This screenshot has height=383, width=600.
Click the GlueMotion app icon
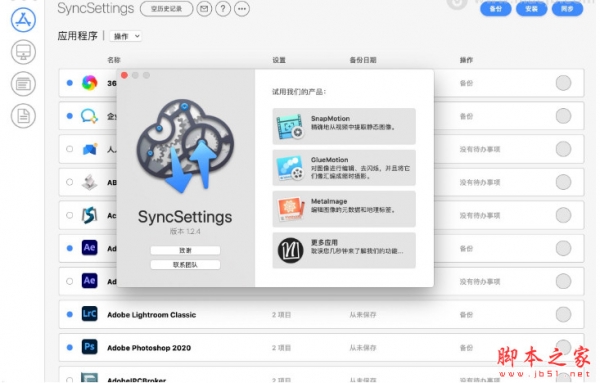[290, 168]
